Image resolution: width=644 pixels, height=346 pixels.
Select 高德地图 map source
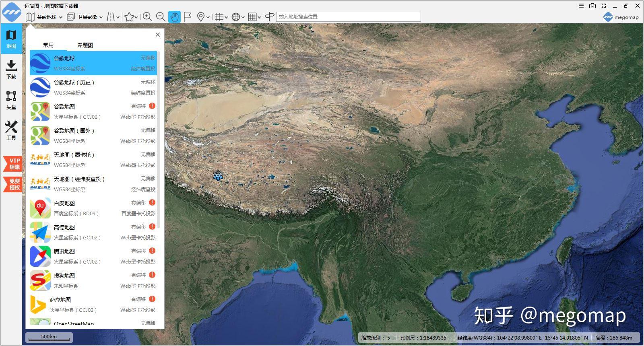tap(93, 232)
